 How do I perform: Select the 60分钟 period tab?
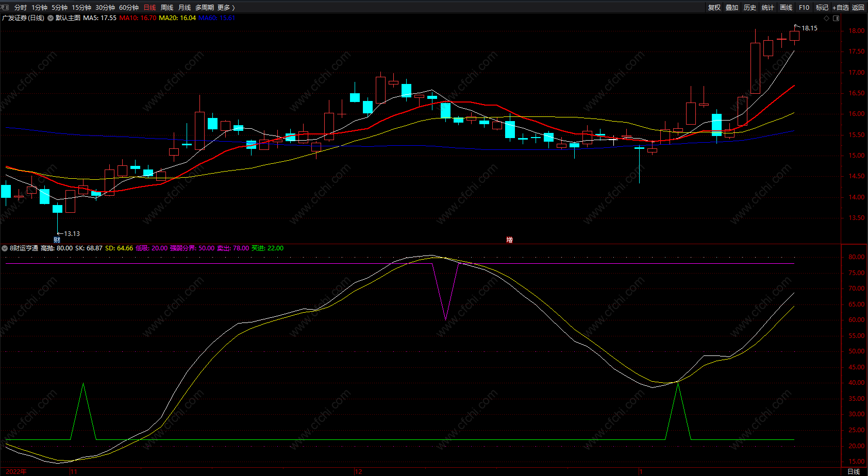click(129, 8)
